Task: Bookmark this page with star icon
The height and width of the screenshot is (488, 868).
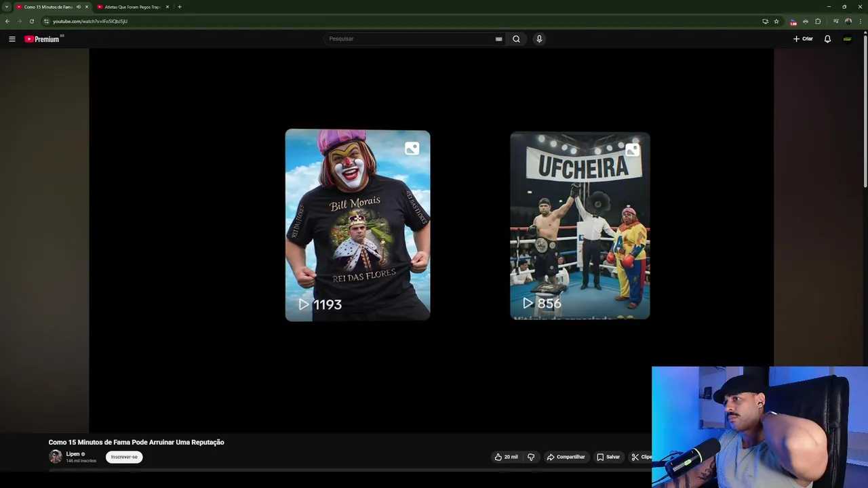Action: (776, 21)
